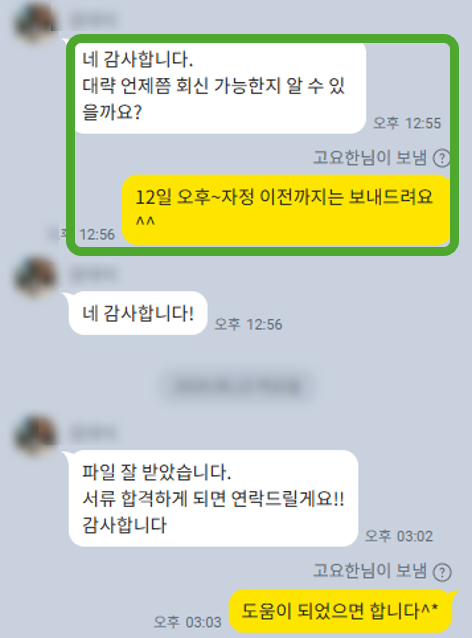472x638 pixels.
Task: Click the '오후 03:03' timestamp
Action: pos(188,622)
